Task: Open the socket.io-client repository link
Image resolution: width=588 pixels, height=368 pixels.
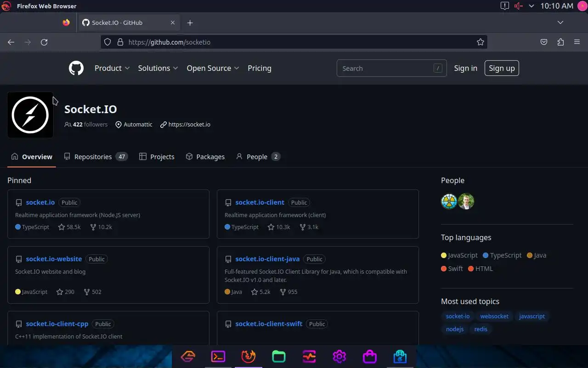Action: pyautogui.click(x=260, y=202)
